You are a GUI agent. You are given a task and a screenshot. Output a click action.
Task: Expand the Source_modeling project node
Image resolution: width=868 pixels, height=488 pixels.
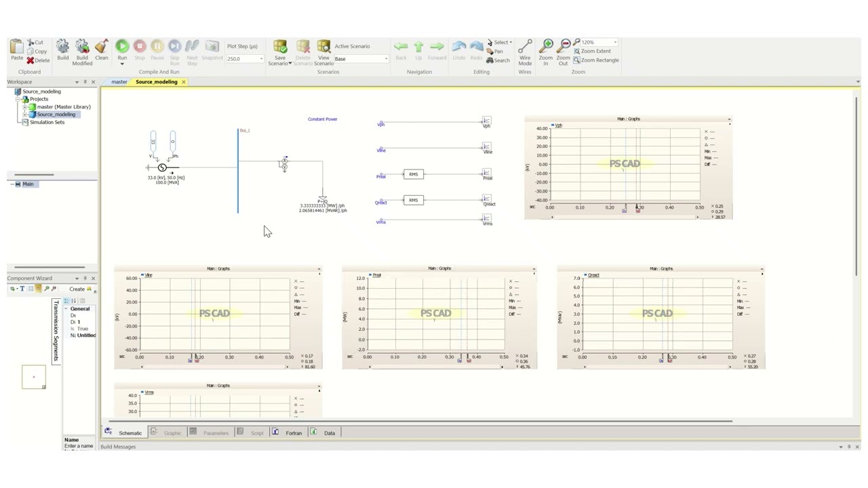tap(24, 115)
